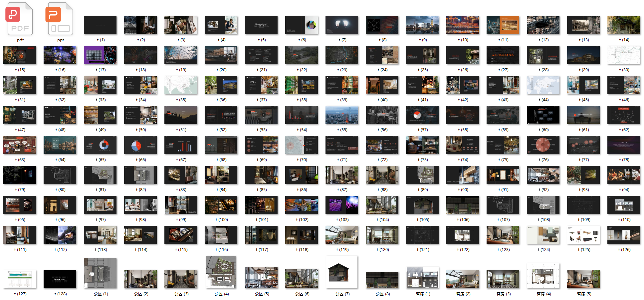
Task: Open the 客房 (4) room plan image
Action: pos(543,276)
